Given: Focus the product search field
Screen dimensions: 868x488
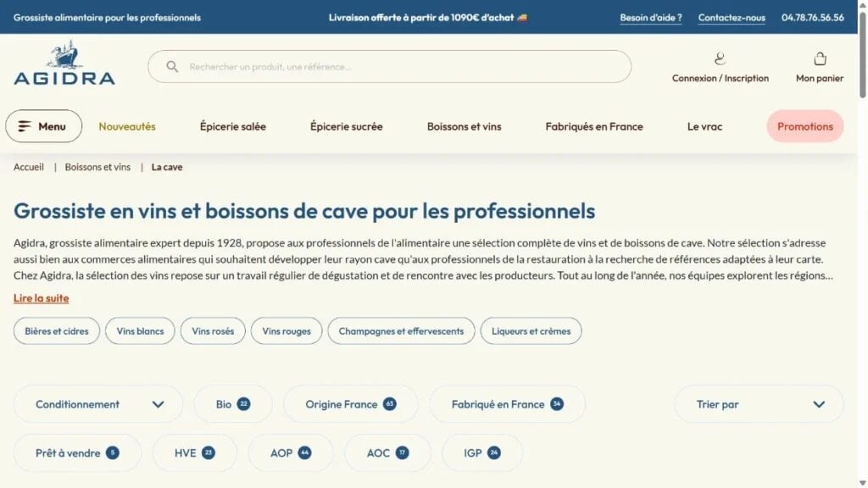Looking at the screenshot, I should pos(389,66).
